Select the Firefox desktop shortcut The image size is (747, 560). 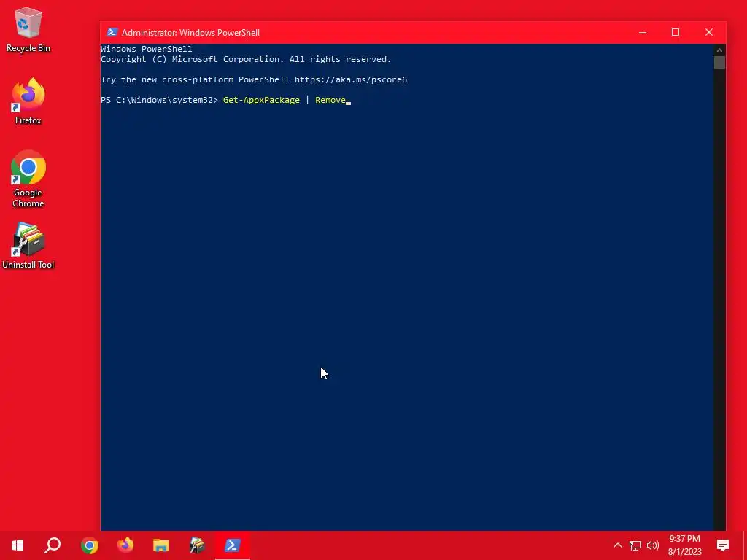tap(28, 101)
